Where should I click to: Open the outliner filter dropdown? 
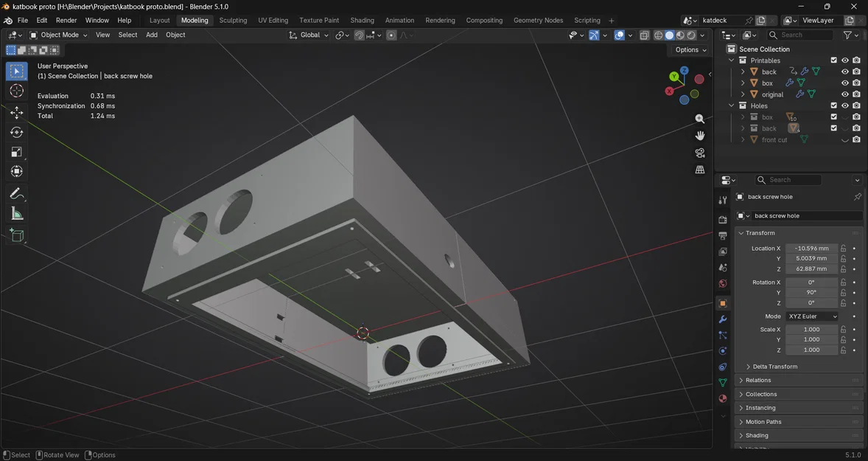pyautogui.click(x=850, y=35)
